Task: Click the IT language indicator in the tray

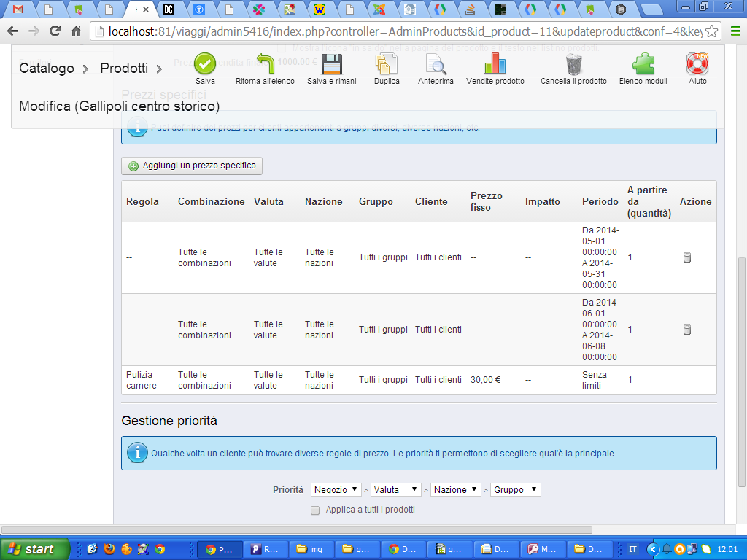Action: point(632,549)
